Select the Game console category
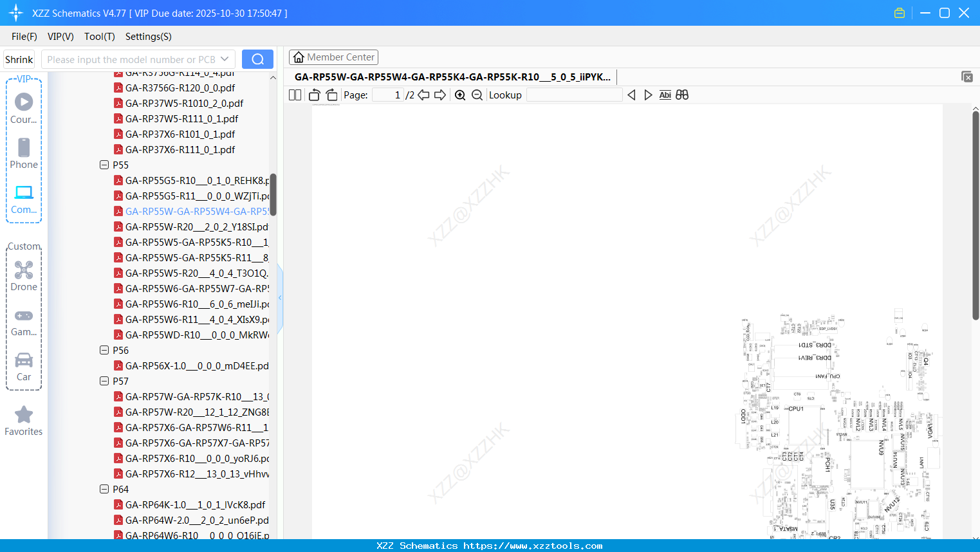The height and width of the screenshot is (552, 980). 24,322
